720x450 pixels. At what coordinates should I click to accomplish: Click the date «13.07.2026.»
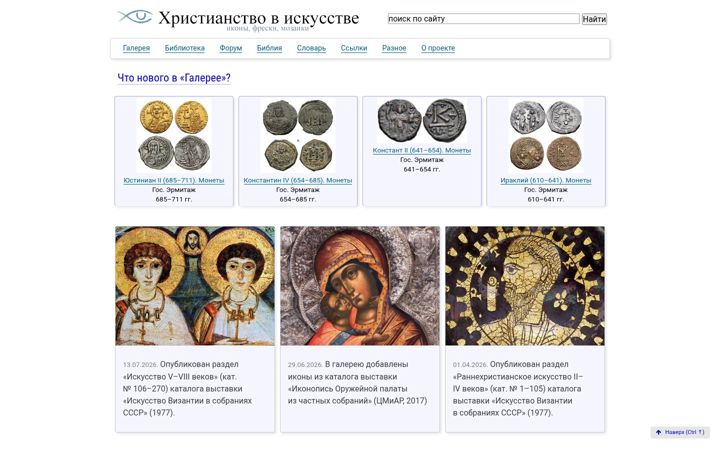[141, 365]
